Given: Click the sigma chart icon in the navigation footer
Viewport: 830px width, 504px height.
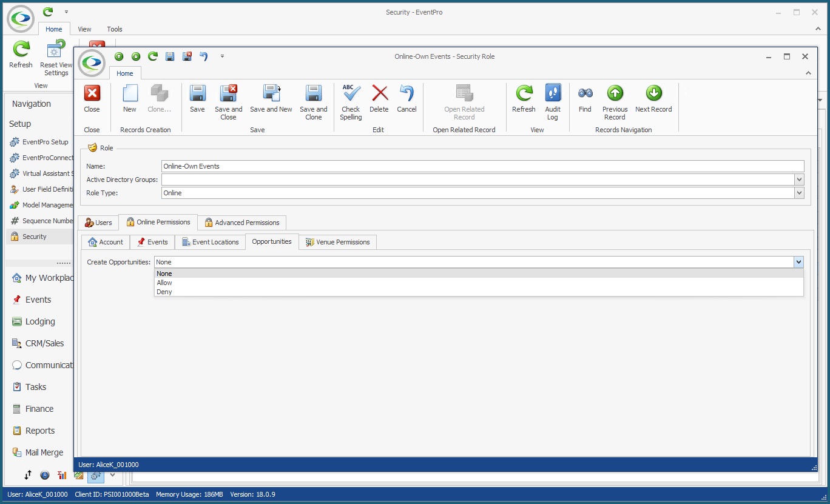Looking at the screenshot, I should tap(62, 475).
